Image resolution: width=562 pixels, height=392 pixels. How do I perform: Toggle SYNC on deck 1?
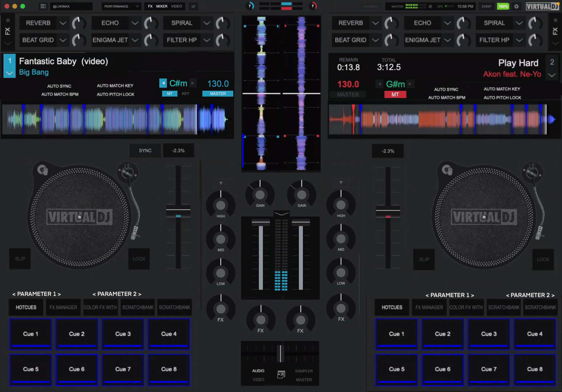(x=145, y=151)
